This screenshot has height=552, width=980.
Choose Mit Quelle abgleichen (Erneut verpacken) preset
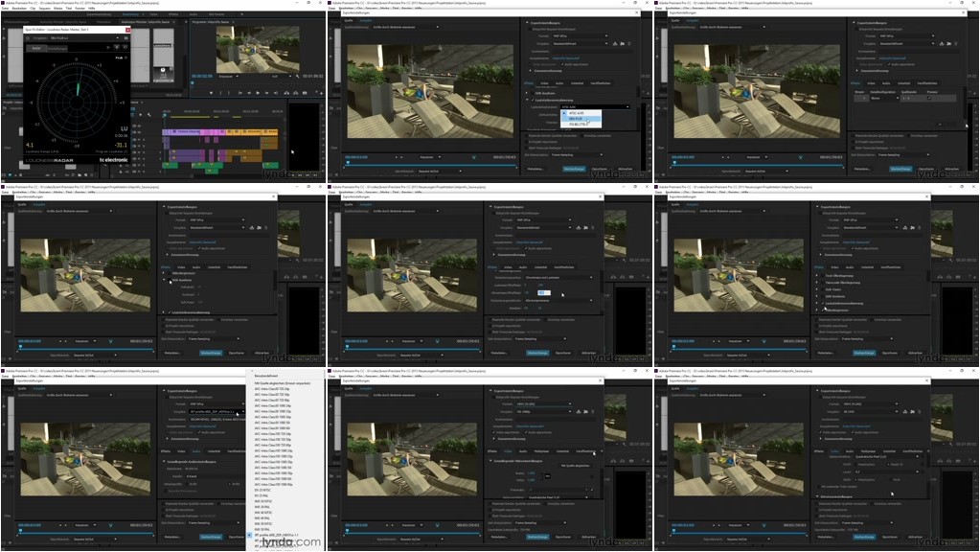(x=282, y=383)
